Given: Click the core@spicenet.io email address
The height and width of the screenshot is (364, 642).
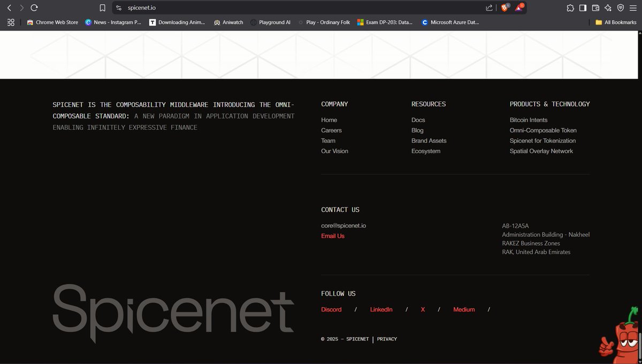Looking at the screenshot, I should pyautogui.click(x=343, y=226).
